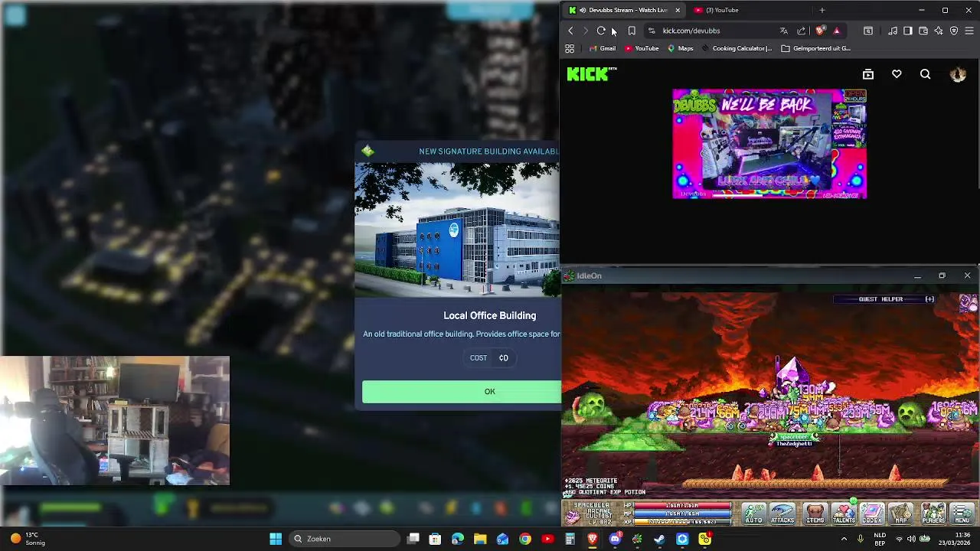The width and height of the screenshot is (980, 551).
Task: Open Kick profile avatar menu
Action: pos(958,74)
